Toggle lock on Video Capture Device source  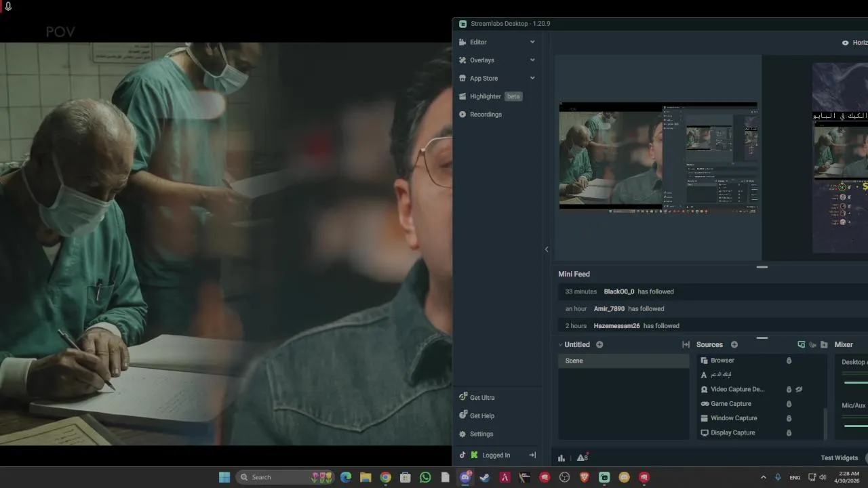[789, 389]
